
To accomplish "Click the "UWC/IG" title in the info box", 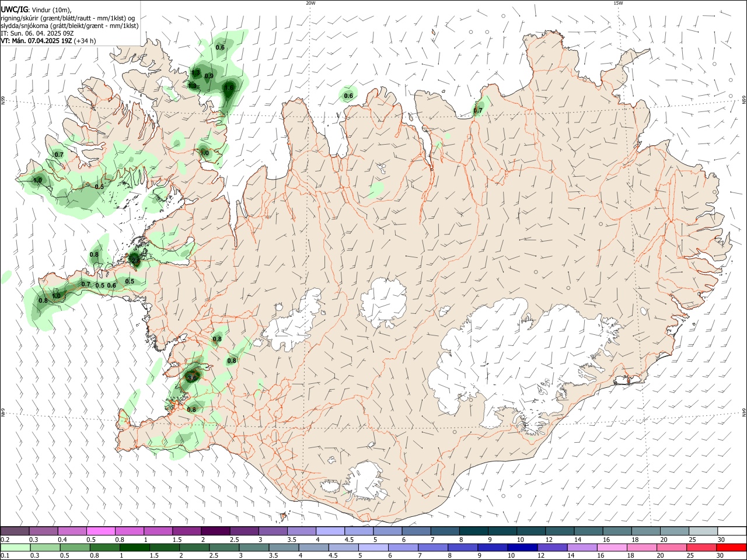I will tap(14, 9).
